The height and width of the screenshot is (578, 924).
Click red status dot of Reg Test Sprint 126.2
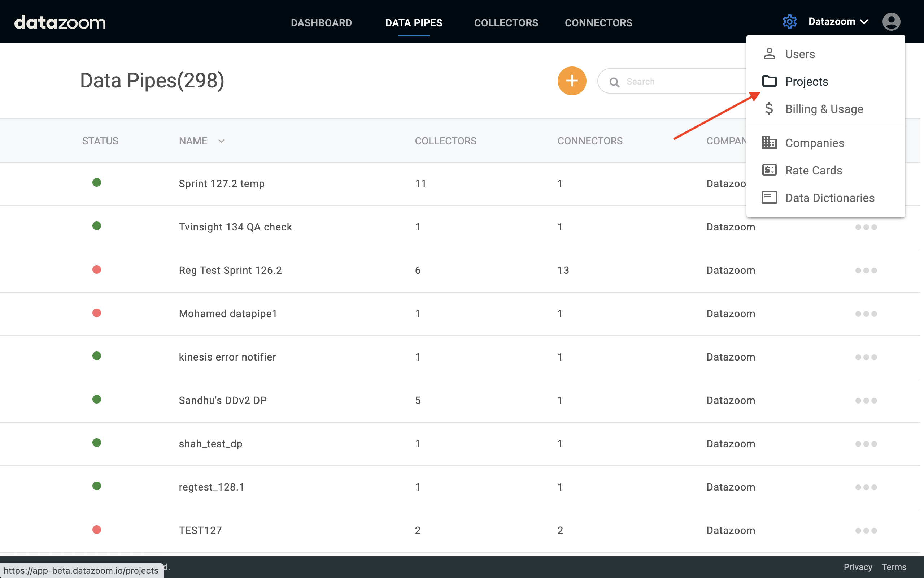coord(97,269)
